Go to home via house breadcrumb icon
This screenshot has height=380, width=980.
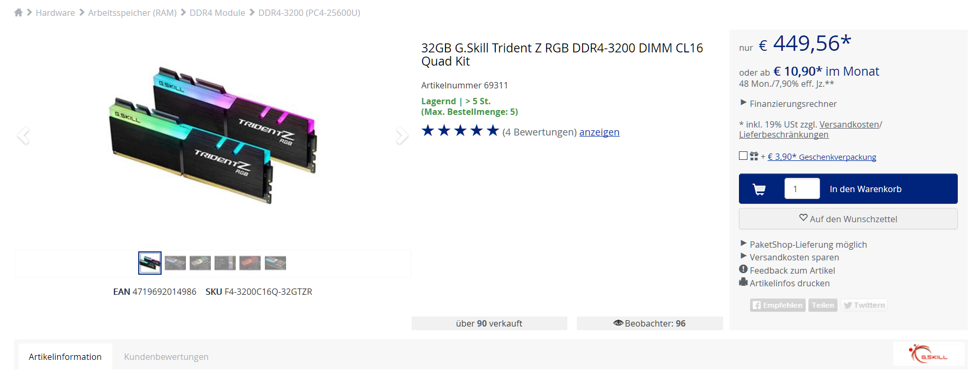click(19, 12)
